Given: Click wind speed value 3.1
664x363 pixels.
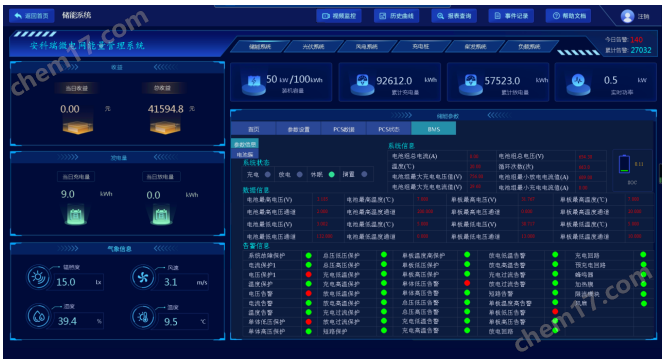Looking at the screenshot, I should pyautogui.click(x=171, y=282).
